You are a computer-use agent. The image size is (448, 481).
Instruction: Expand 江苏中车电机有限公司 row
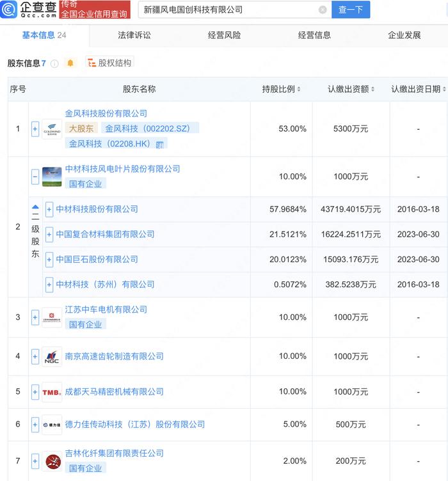(35, 317)
